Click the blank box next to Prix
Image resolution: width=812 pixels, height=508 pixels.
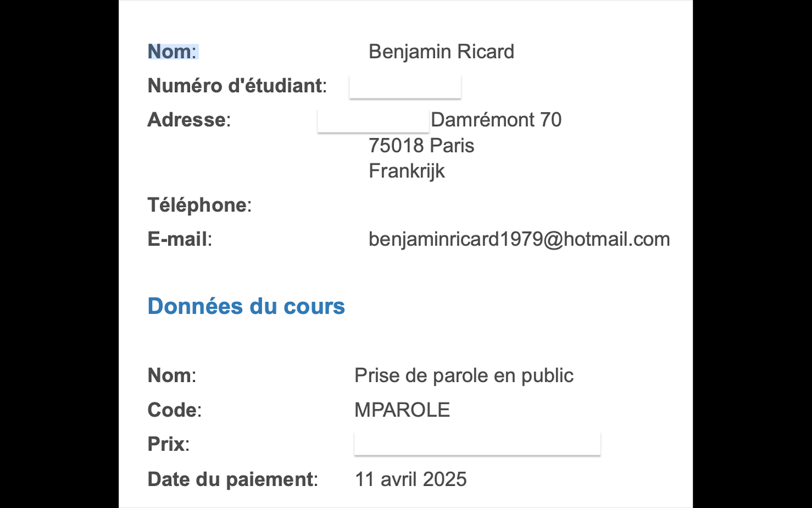[477, 444]
